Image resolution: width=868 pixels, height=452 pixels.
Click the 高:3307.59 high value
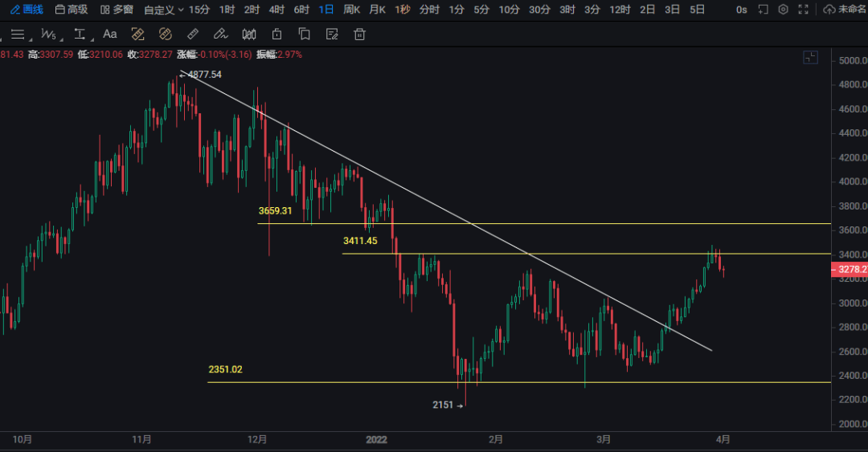click(51, 55)
